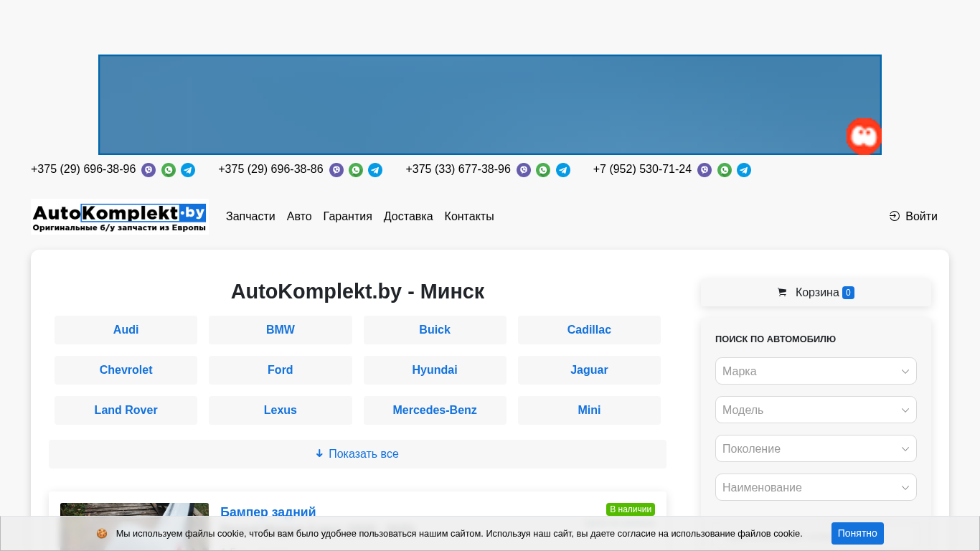Select the Ford brand

(x=281, y=370)
